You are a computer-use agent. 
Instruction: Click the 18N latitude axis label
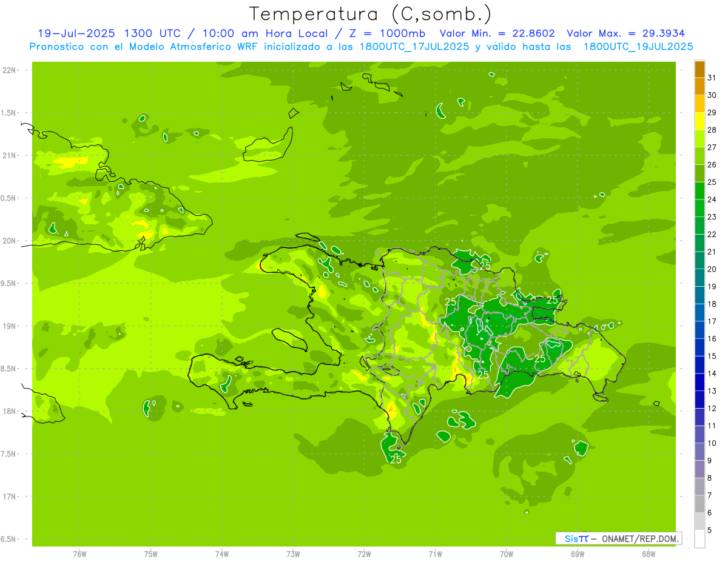(10, 411)
